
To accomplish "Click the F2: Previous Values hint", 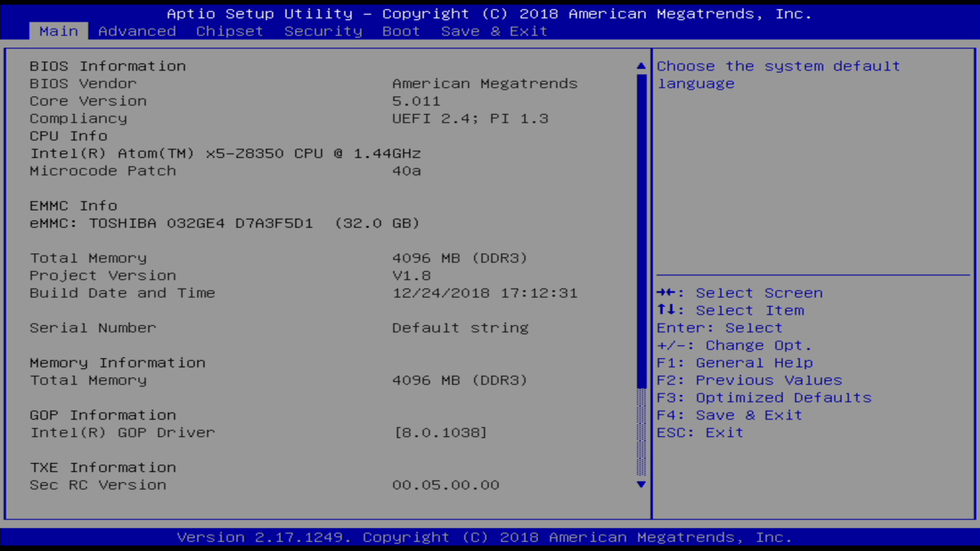I will tap(750, 380).
